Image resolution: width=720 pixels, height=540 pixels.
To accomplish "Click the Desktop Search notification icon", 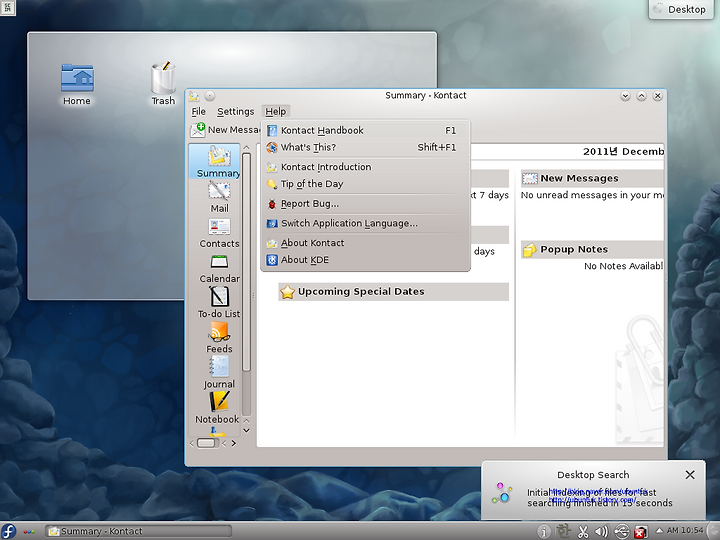I will 501,492.
